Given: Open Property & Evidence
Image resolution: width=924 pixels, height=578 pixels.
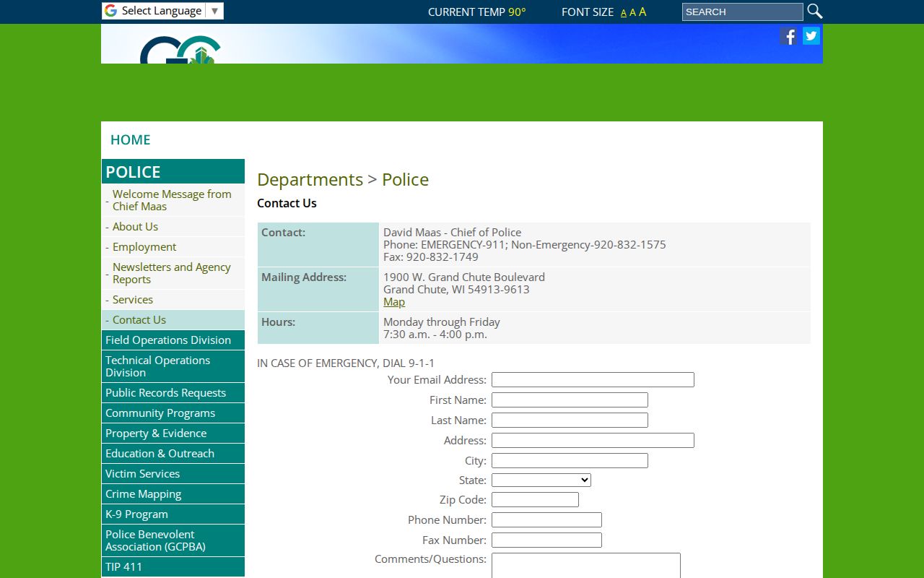Looking at the screenshot, I should [x=173, y=433].
